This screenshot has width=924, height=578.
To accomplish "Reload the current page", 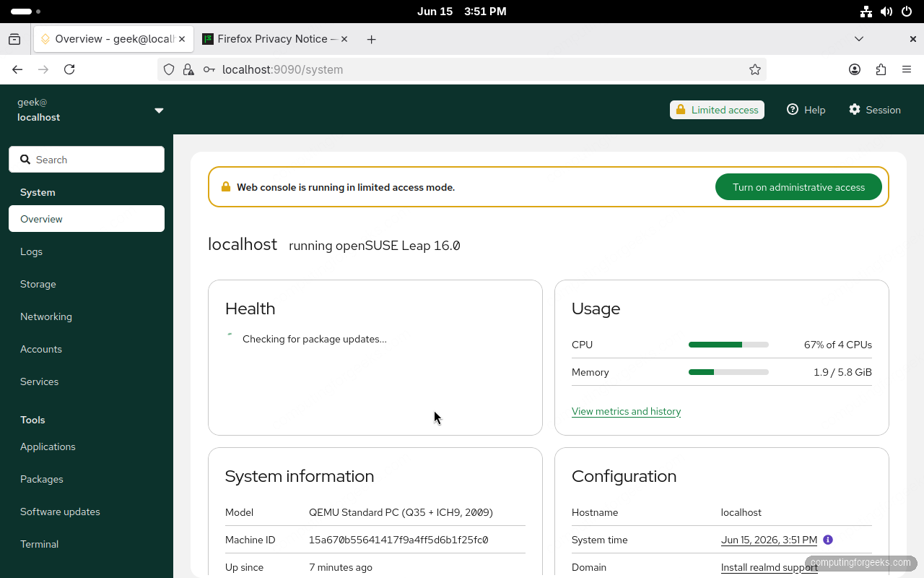I will coord(69,69).
